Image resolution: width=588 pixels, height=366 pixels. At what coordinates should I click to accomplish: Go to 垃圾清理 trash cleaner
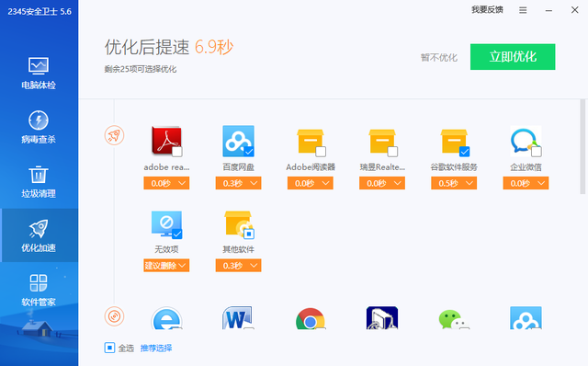point(39,182)
